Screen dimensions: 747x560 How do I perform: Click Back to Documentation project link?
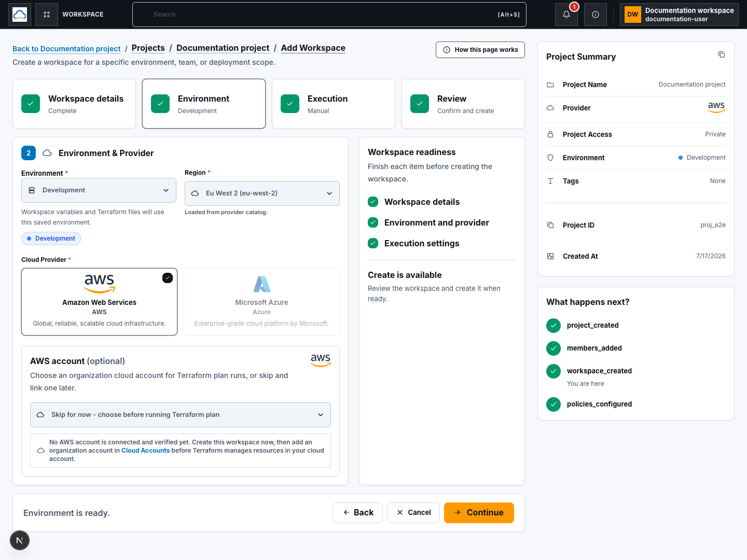tap(66, 49)
